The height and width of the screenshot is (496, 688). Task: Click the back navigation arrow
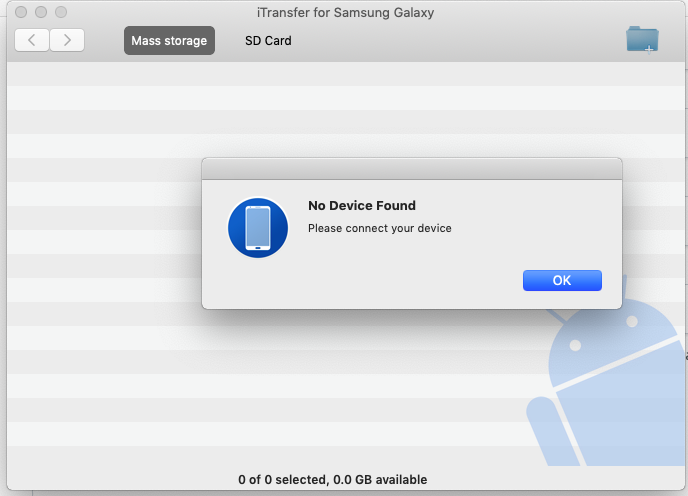coord(32,40)
